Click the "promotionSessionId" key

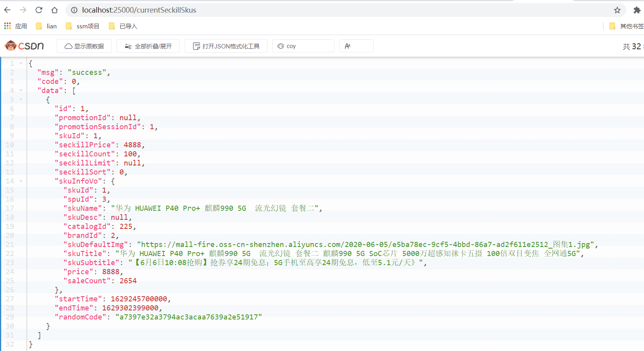coord(98,127)
